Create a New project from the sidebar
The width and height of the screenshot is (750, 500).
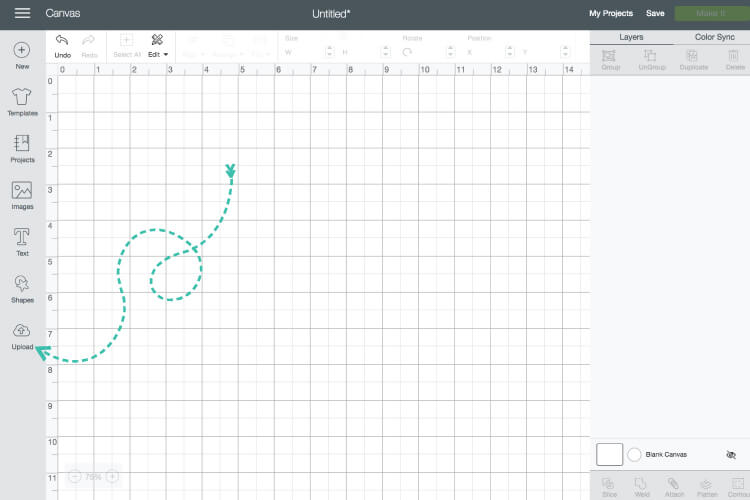coord(22,56)
